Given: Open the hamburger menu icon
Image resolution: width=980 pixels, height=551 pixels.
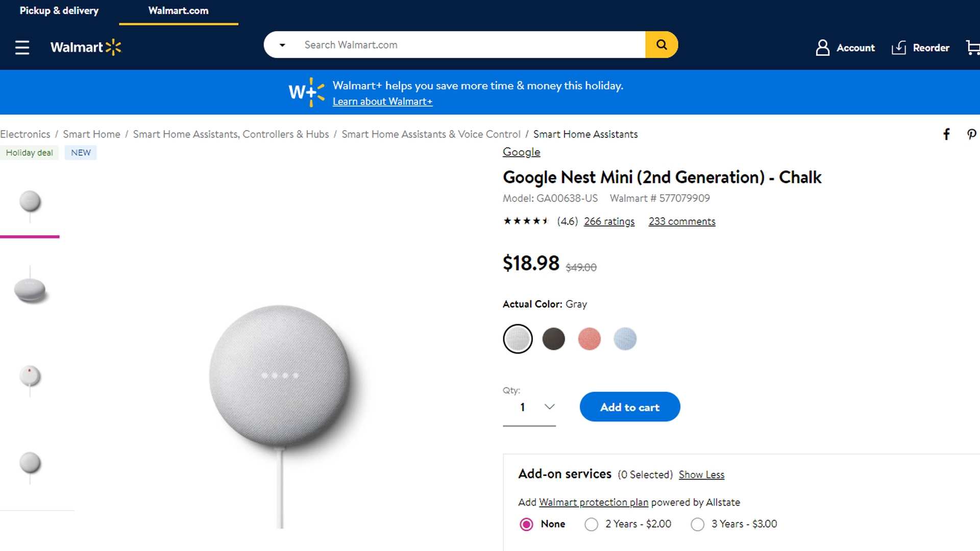Looking at the screenshot, I should (x=22, y=47).
